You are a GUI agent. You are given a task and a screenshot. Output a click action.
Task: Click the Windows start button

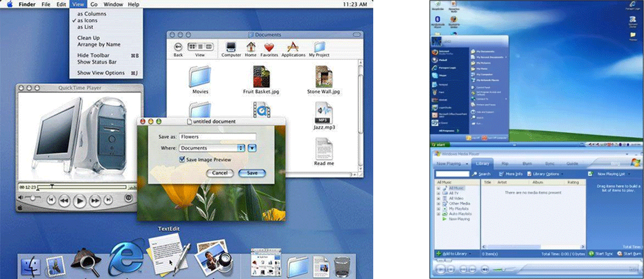click(x=440, y=145)
